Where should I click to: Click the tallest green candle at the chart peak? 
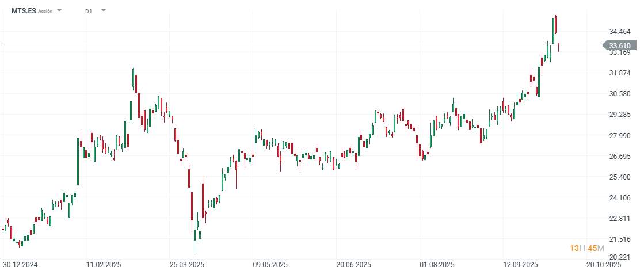pyautogui.click(x=554, y=30)
